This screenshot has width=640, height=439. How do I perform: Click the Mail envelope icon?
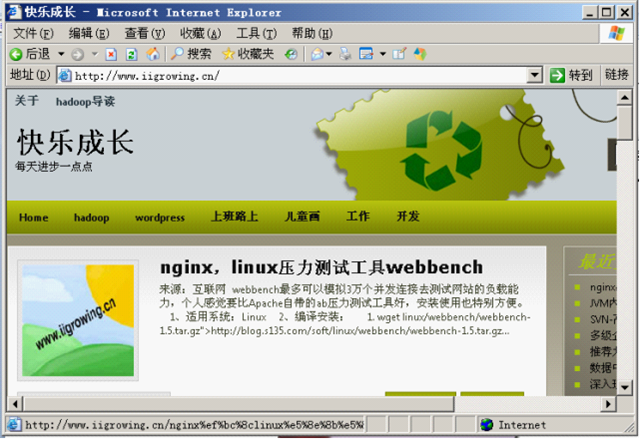[x=317, y=54]
